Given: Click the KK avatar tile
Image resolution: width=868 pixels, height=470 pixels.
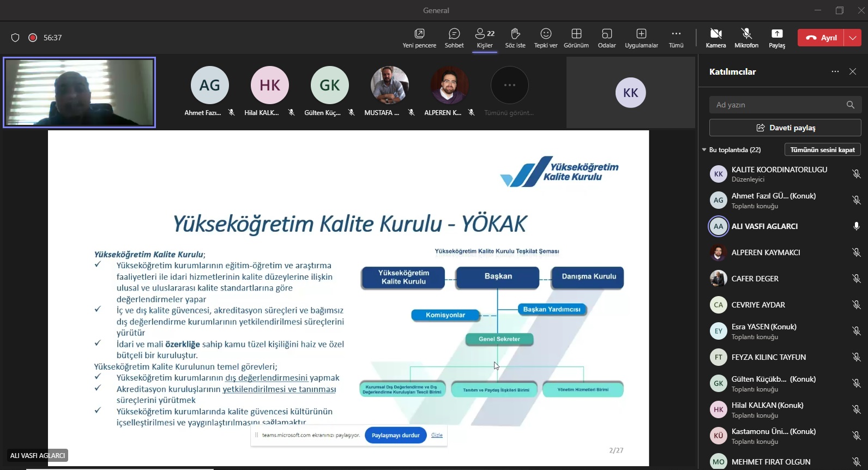Looking at the screenshot, I should [x=631, y=93].
